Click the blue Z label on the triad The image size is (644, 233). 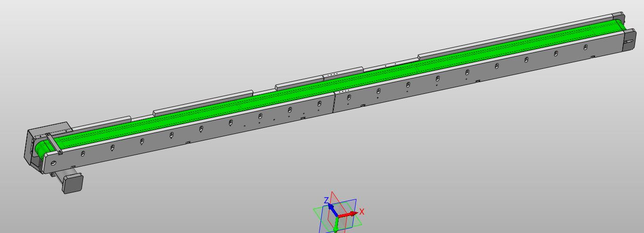[326, 201]
